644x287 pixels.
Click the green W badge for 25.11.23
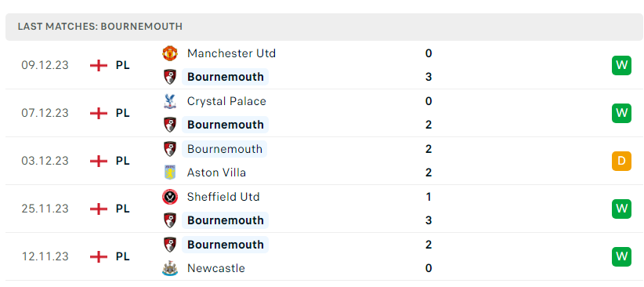click(x=621, y=209)
